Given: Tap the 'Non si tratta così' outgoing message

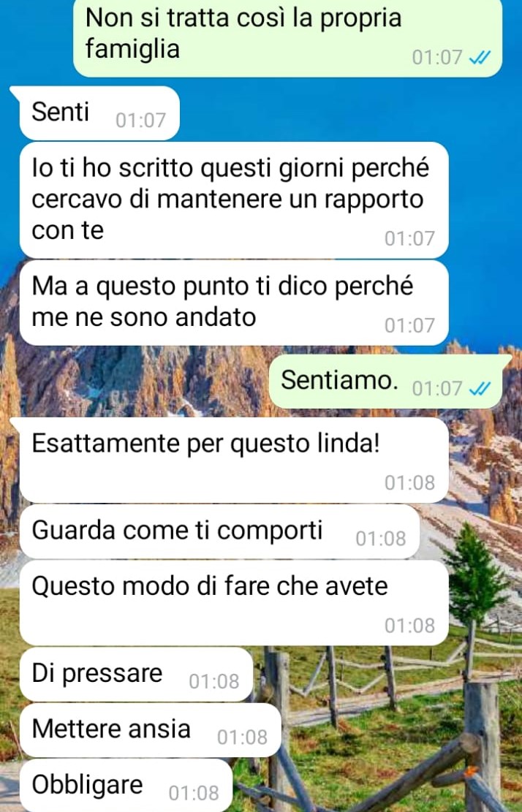Looking at the screenshot, I should (x=287, y=37).
